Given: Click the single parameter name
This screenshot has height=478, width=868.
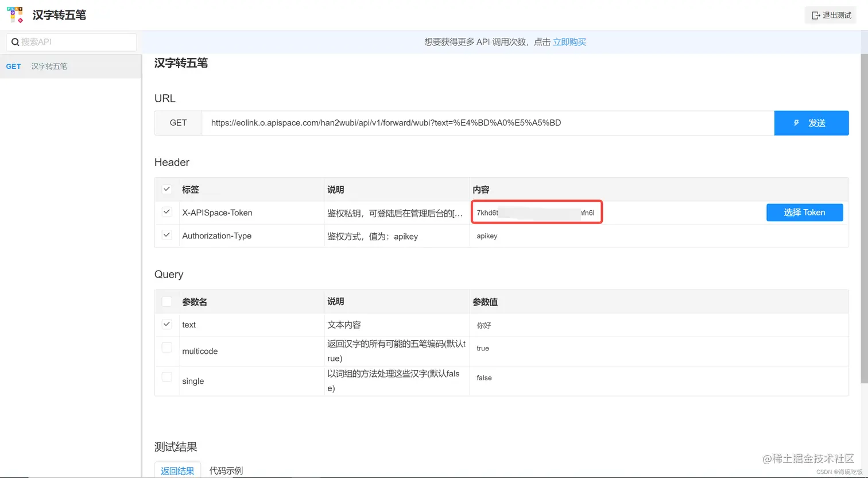Looking at the screenshot, I should pos(193,381).
